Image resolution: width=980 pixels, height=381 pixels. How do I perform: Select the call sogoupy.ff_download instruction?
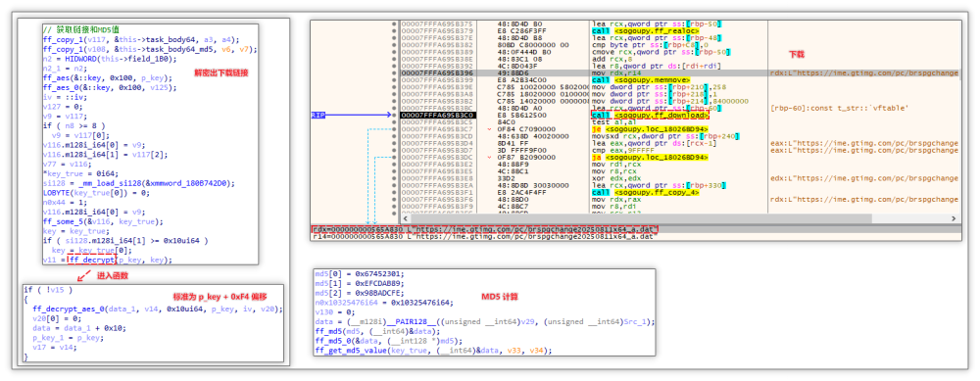click(x=650, y=116)
